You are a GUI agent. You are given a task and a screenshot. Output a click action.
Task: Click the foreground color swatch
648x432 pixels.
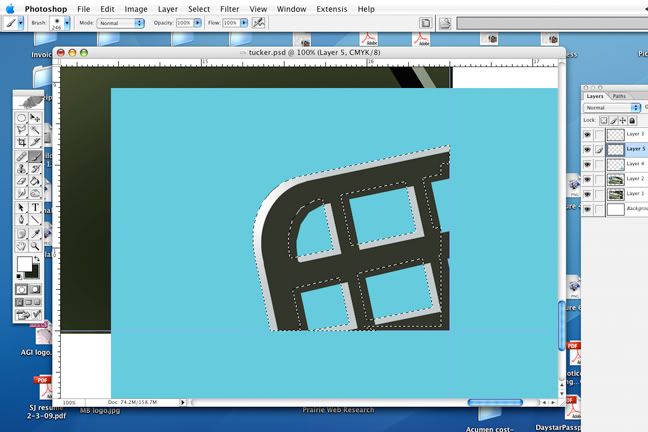[x=24, y=263]
